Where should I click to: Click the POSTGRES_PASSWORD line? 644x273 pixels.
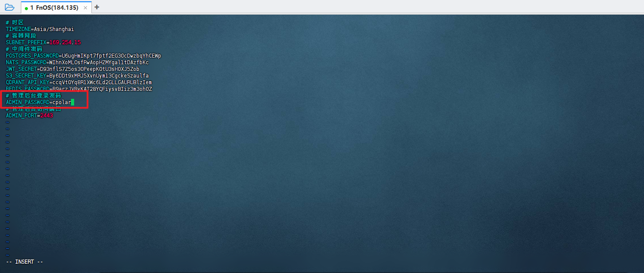pyautogui.click(x=83, y=56)
